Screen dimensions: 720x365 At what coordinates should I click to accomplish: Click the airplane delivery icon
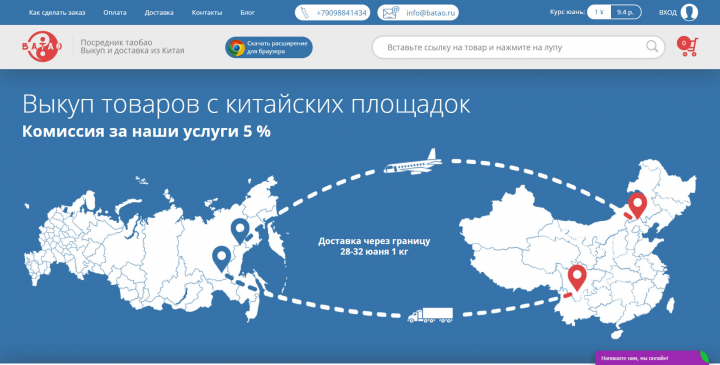click(x=413, y=163)
